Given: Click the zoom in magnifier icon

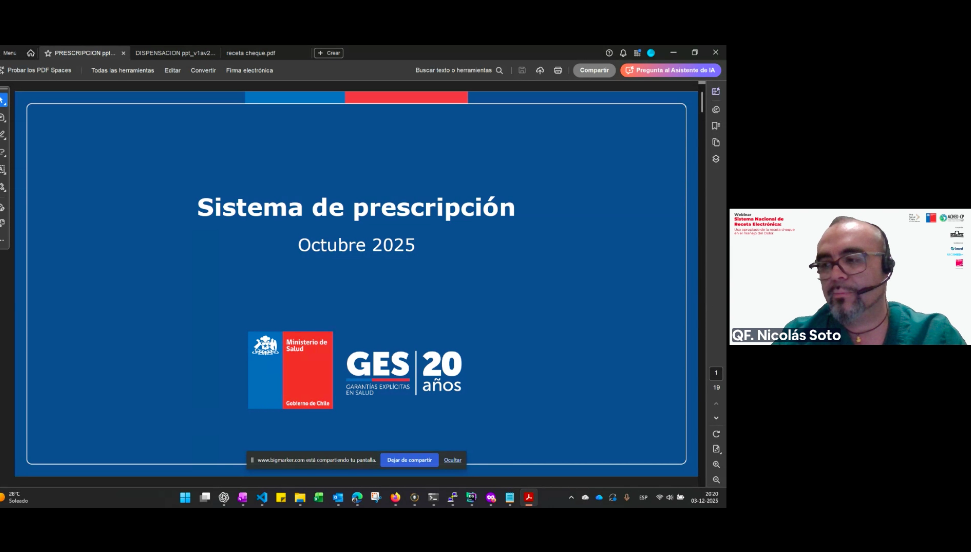Looking at the screenshot, I should 716,465.
